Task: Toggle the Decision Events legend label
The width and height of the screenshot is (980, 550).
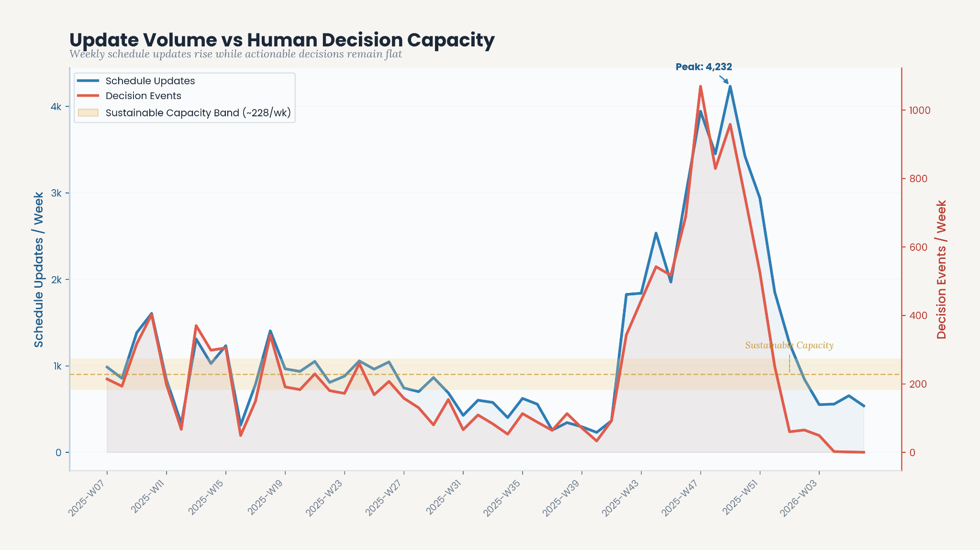Action: click(143, 96)
